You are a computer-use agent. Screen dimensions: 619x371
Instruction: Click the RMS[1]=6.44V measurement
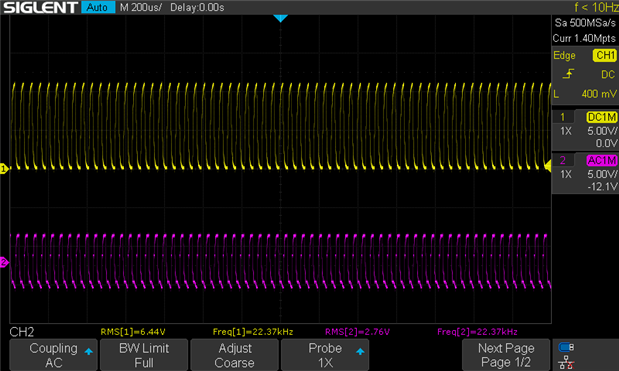[133, 332]
